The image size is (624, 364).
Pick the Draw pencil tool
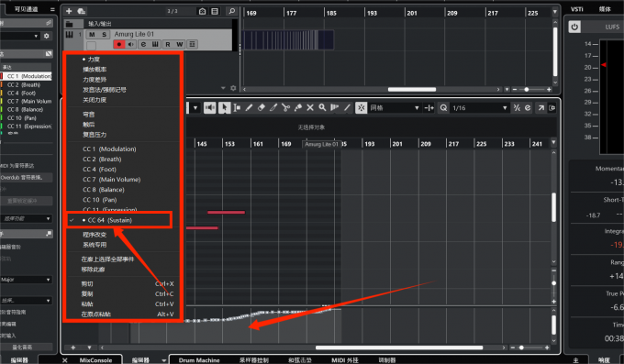(x=249, y=107)
